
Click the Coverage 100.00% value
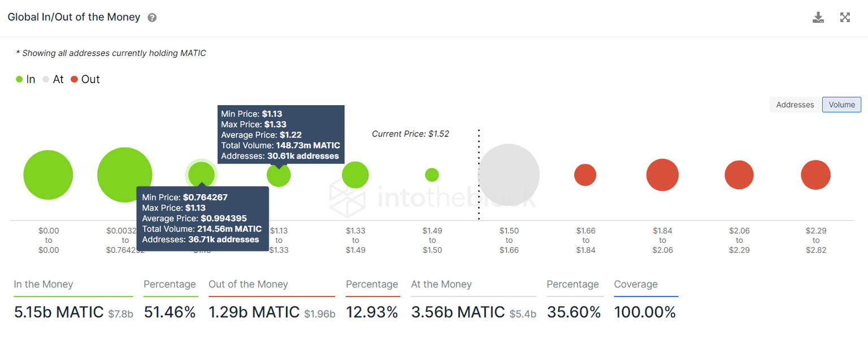(645, 312)
